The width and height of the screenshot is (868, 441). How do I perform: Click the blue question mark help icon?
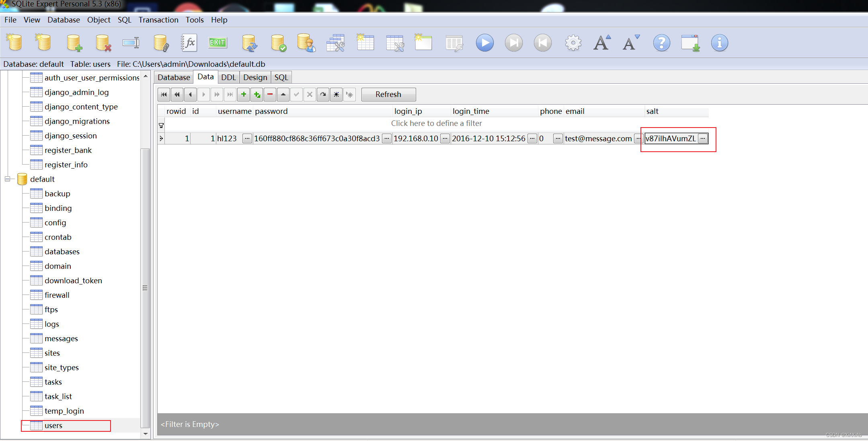point(661,43)
